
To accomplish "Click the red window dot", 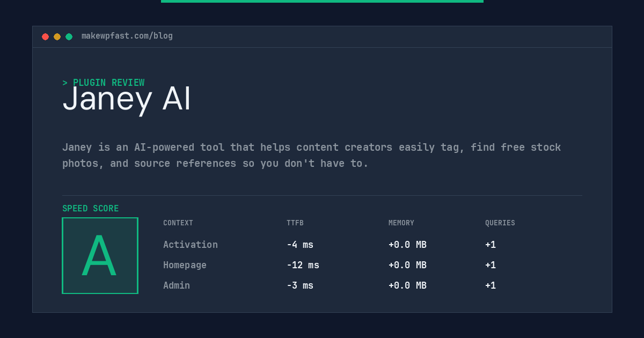I will coord(45,36).
